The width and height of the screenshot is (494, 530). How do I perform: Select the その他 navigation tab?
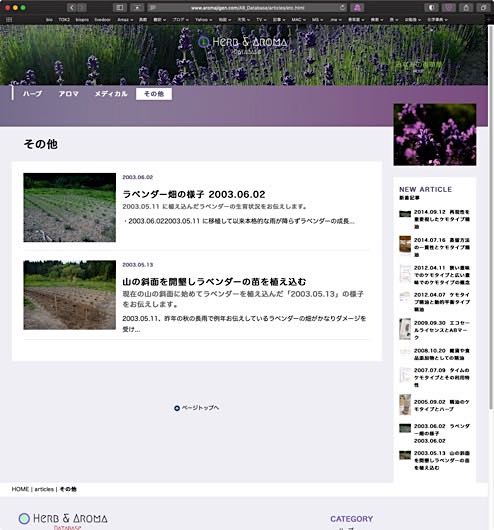pos(154,94)
